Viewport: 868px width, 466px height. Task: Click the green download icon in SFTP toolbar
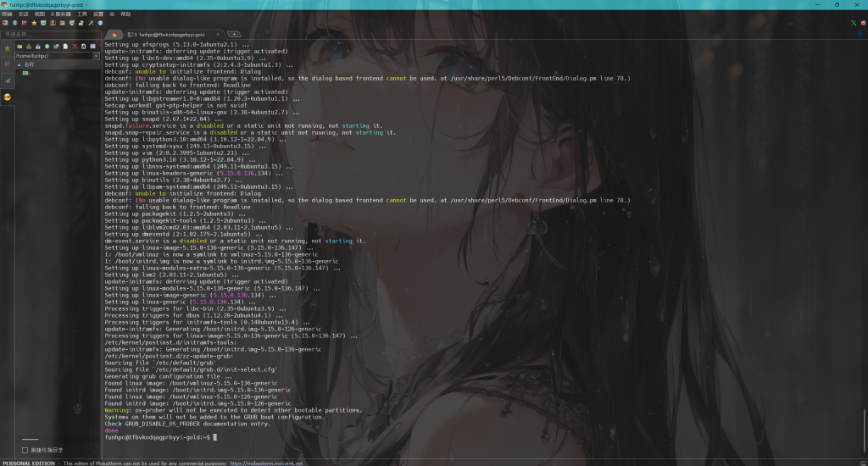point(29,47)
